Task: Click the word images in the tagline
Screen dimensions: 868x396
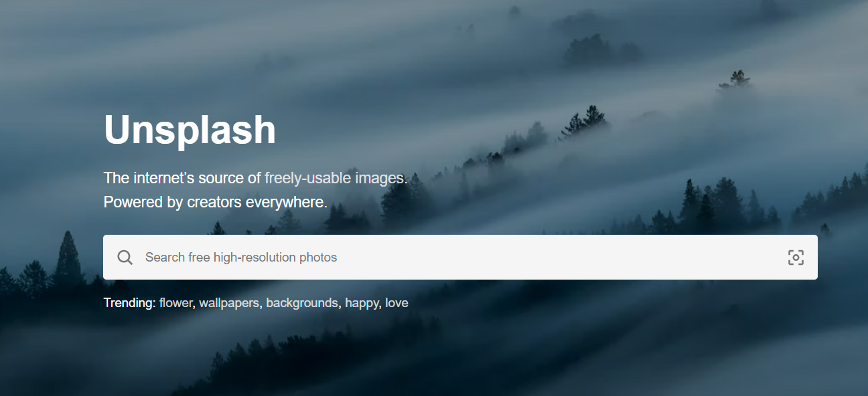Action: (380, 178)
